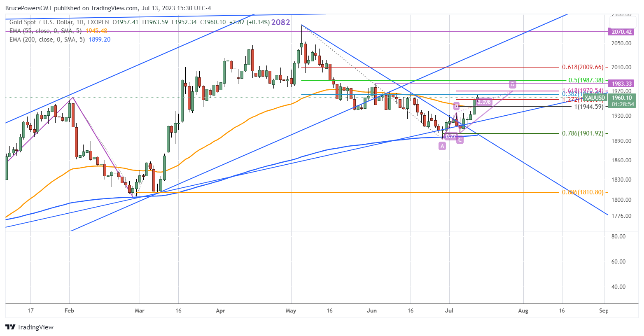This screenshot has height=336, width=644.
Task: Click the 1930.00 price axis tick
Action: click(621, 116)
